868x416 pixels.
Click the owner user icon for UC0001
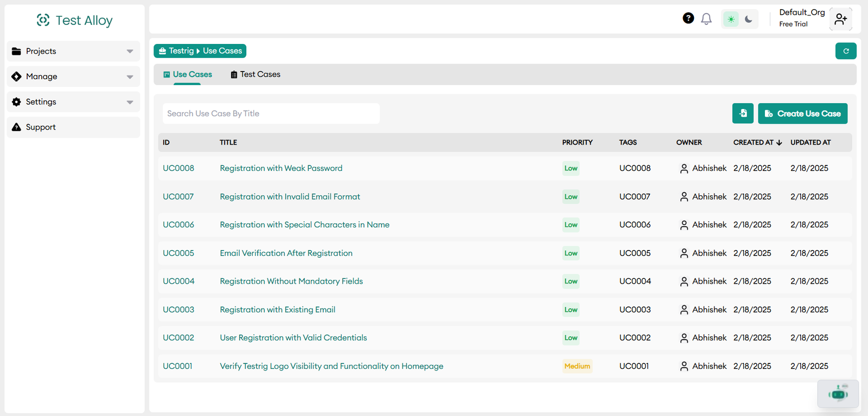click(684, 367)
